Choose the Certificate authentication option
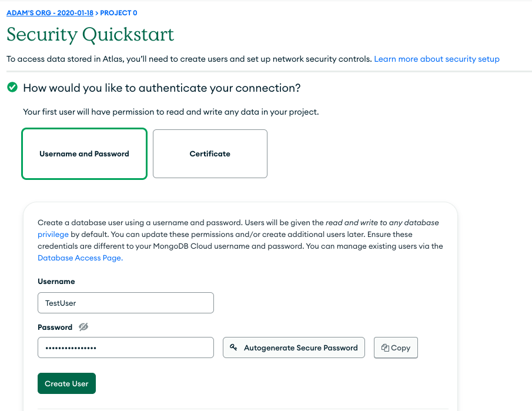 (x=210, y=154)
